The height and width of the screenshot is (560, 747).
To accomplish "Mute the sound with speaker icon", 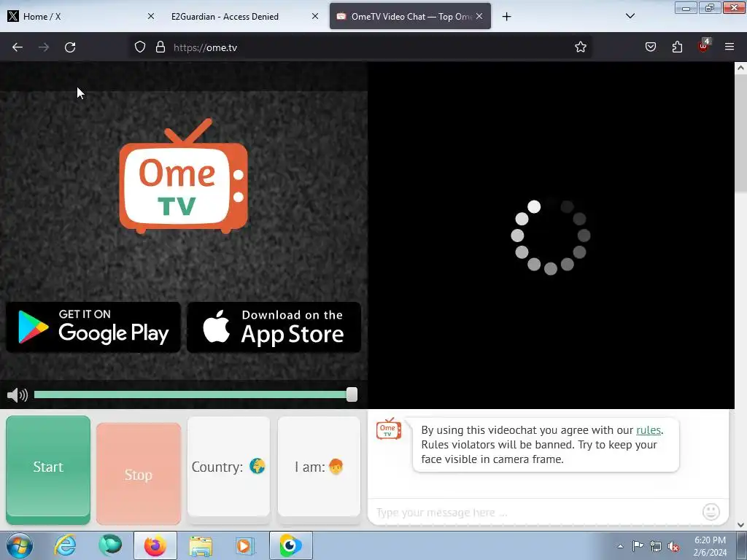I will pyautogui.click(x=18, y=394).
